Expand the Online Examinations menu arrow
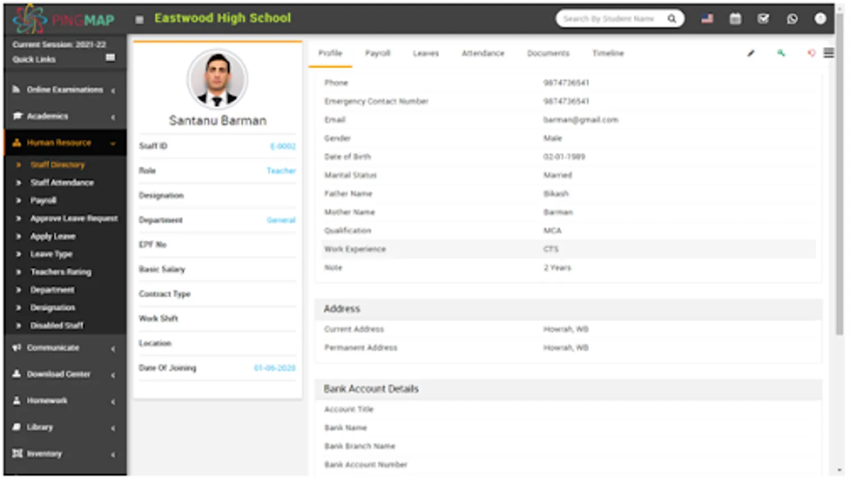The image size is (863, 504). 113,90
